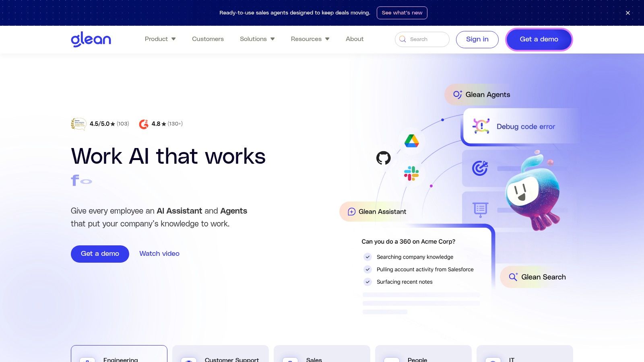Click the Searching company knowledge checkmark
This screenshot has width=644, height=362.
(x=367, y=257)
